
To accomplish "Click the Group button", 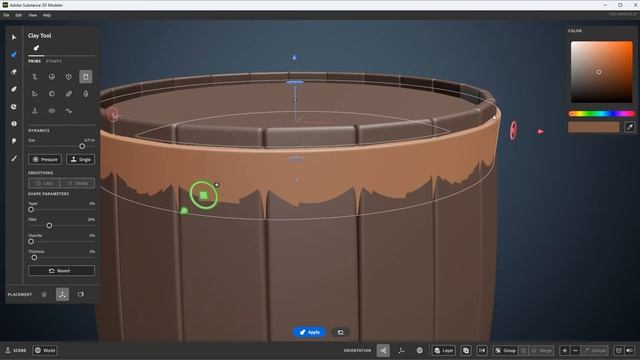I will pyautogui.click(x=505, y=350).
